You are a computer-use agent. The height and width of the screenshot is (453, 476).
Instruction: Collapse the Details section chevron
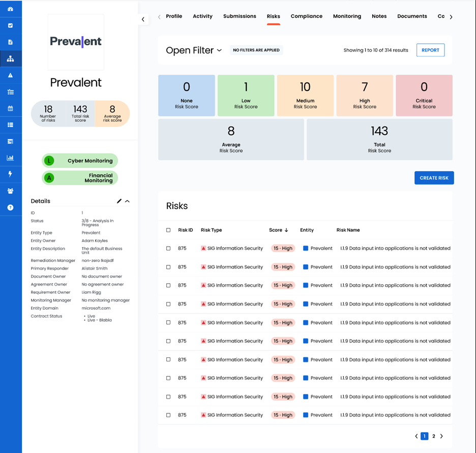point(127,201)
